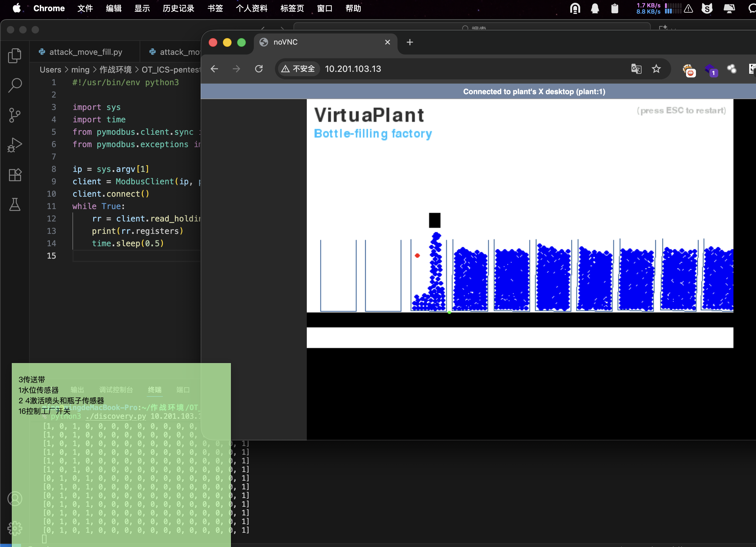Open the 个人资料 menu
This screenshot has width=756, height=547.
252,8
